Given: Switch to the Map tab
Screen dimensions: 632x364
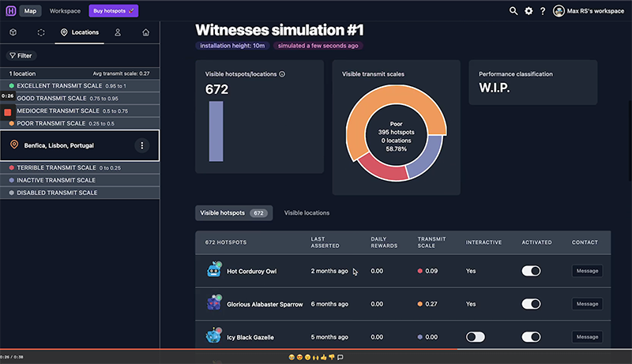Looking at the screenshot, I should [30, 11].
